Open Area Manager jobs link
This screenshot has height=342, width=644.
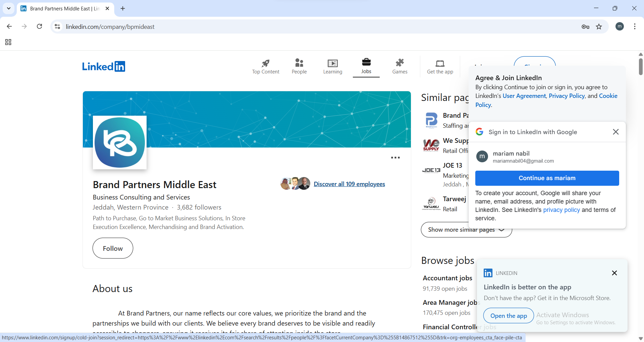tap(450, 302)
